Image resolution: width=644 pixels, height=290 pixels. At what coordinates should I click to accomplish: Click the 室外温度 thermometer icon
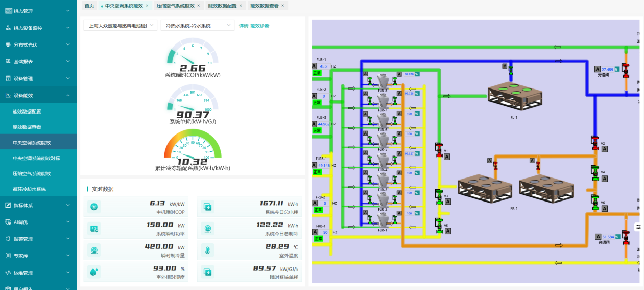(x=208, y=251)
